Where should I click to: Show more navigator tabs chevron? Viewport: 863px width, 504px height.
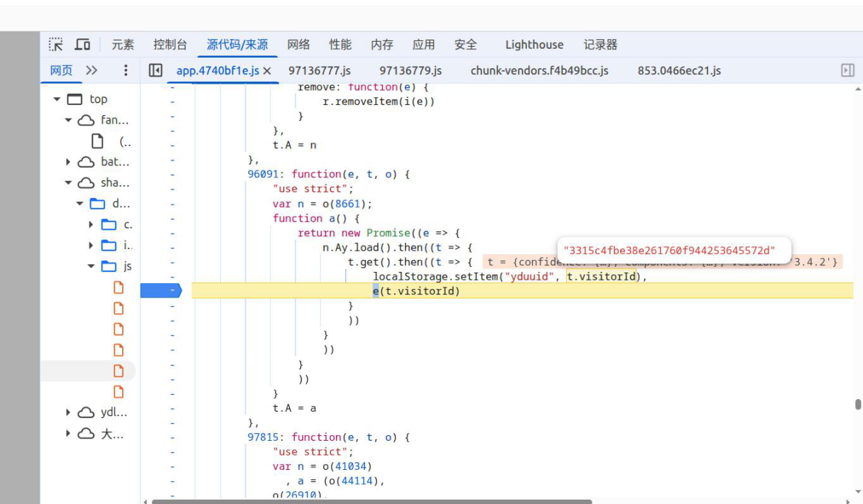coord(92,70)
